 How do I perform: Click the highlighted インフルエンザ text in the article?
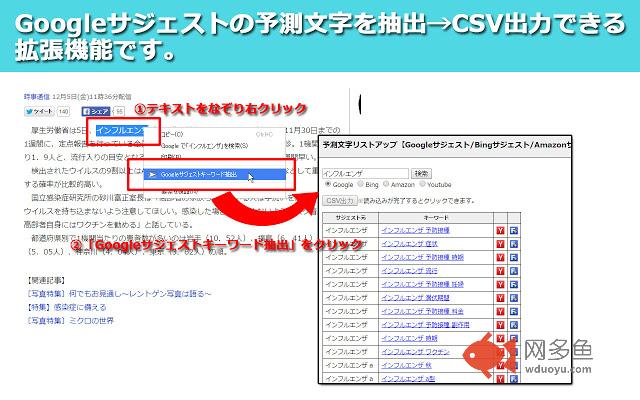tap(121, 130)
